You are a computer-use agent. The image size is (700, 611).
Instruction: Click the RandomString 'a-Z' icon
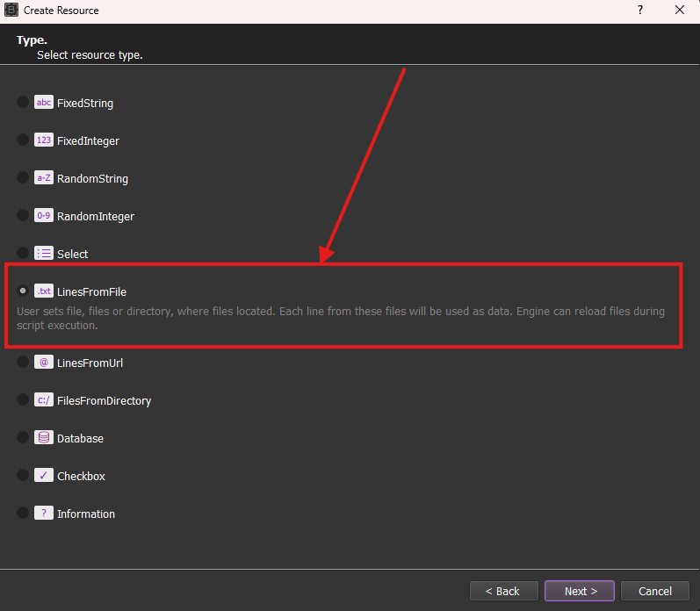[x=44, y=178]
